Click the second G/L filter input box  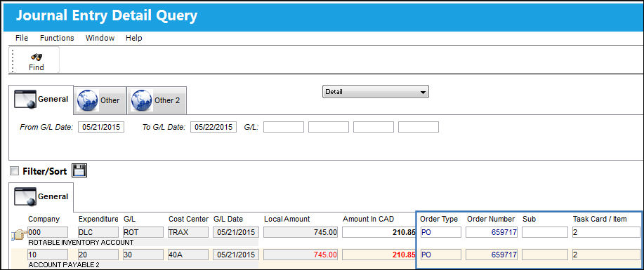329,127
